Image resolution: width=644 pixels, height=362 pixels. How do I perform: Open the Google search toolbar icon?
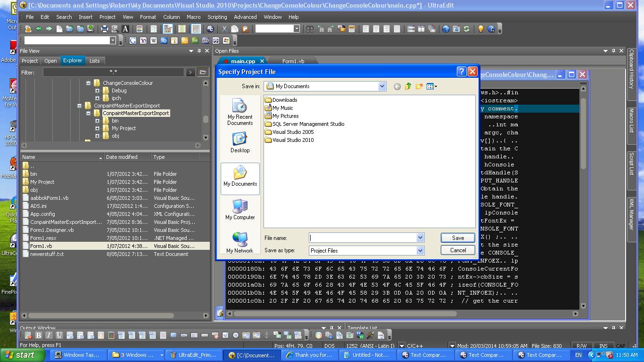(x=133, y=41)
